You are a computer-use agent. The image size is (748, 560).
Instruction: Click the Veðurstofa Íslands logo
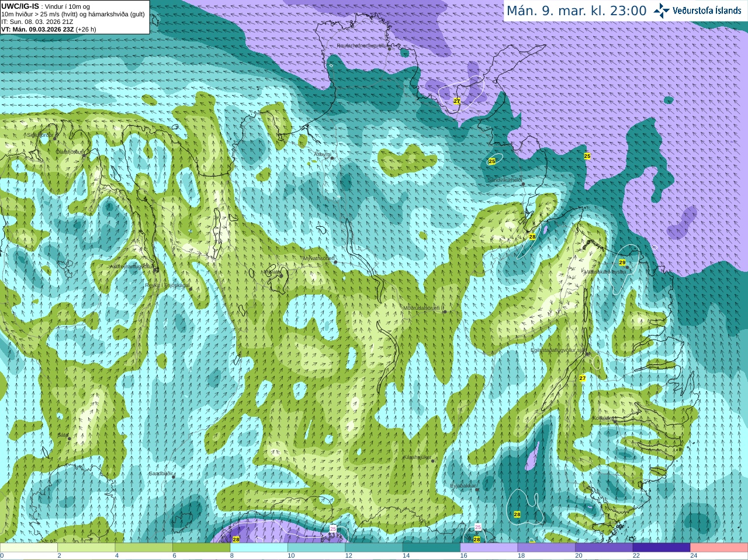(698, 11)
